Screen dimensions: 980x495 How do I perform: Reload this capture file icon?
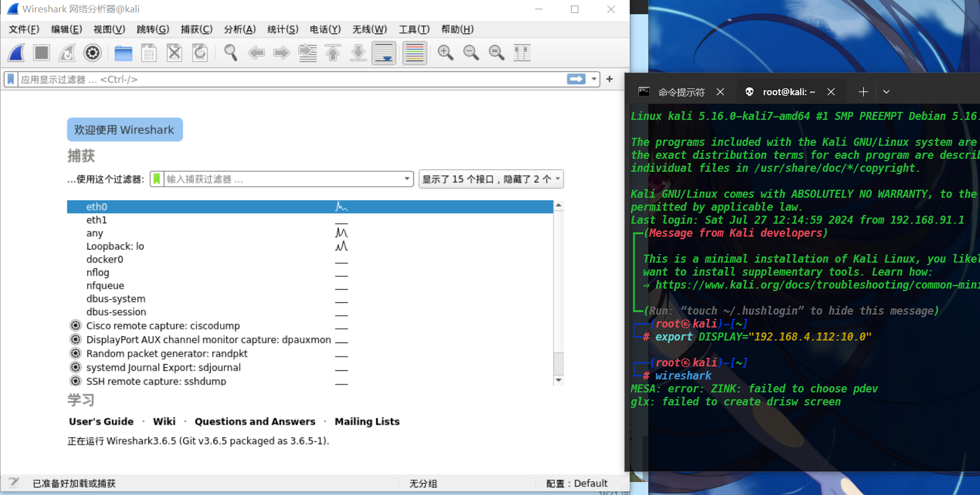pos(200,53)
